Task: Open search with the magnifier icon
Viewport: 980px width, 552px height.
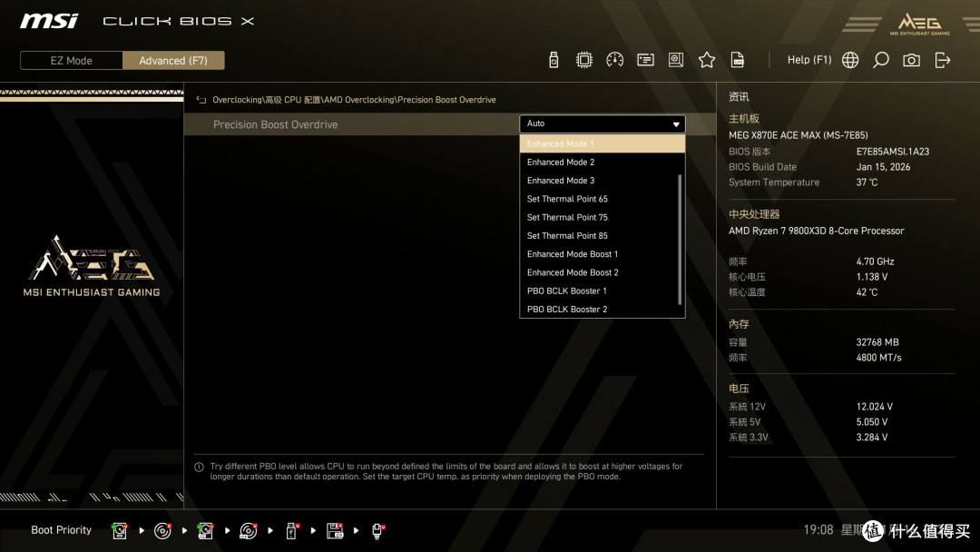Action: coord(880,60)
